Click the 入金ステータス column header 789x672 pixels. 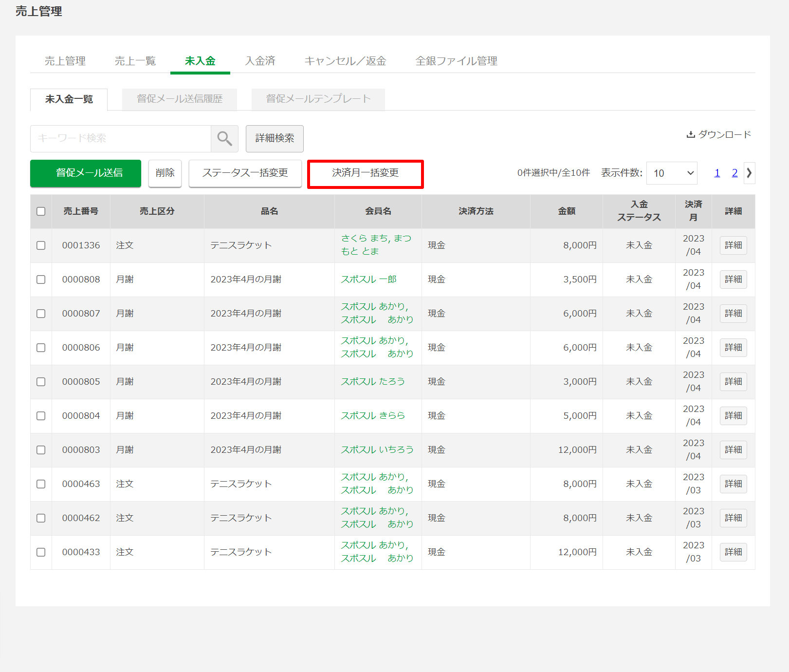coord(639,211)
